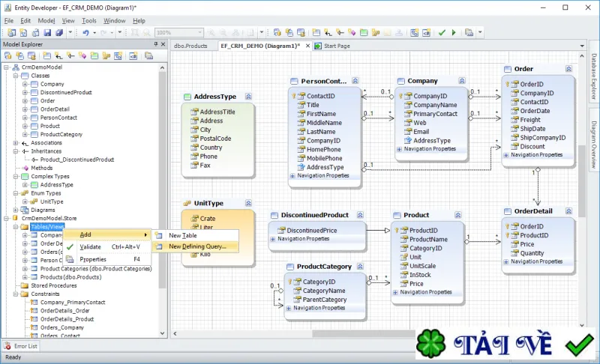The height and width of the screenshot is (364, 600).
Task: Collapse the ProductCategory entity shape chevron
Action: click(x=360, y=266)
